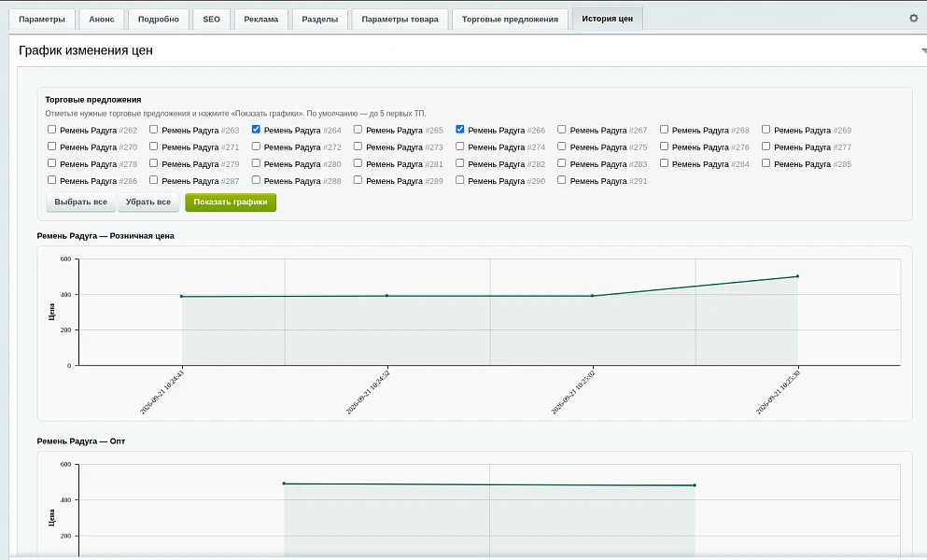927x560 pixels.
Task: Click the heading Ремень Радуга — Опт
Action: (x=81, y=441)
